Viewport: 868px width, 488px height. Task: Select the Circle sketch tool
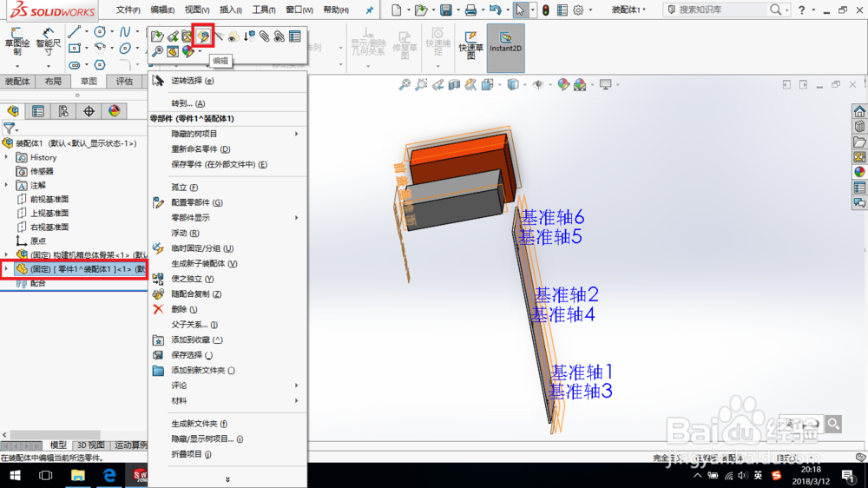click(x=100, y=32)
